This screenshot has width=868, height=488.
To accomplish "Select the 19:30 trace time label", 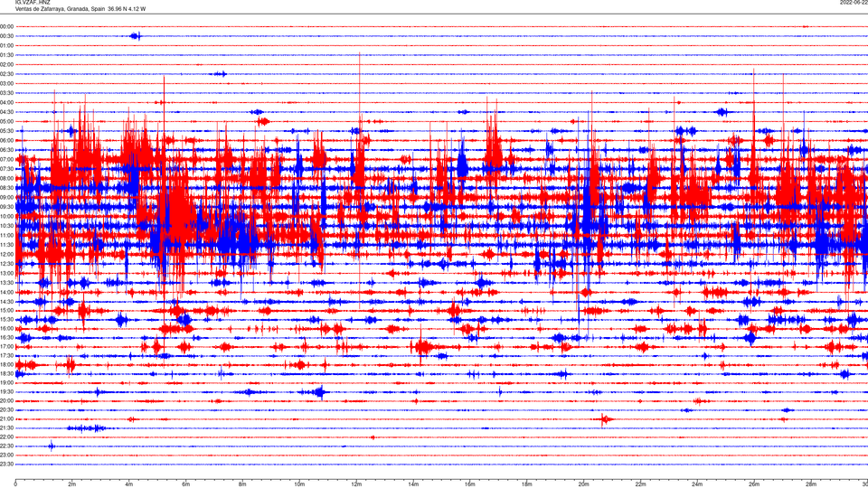I will [x=6, y=391].
